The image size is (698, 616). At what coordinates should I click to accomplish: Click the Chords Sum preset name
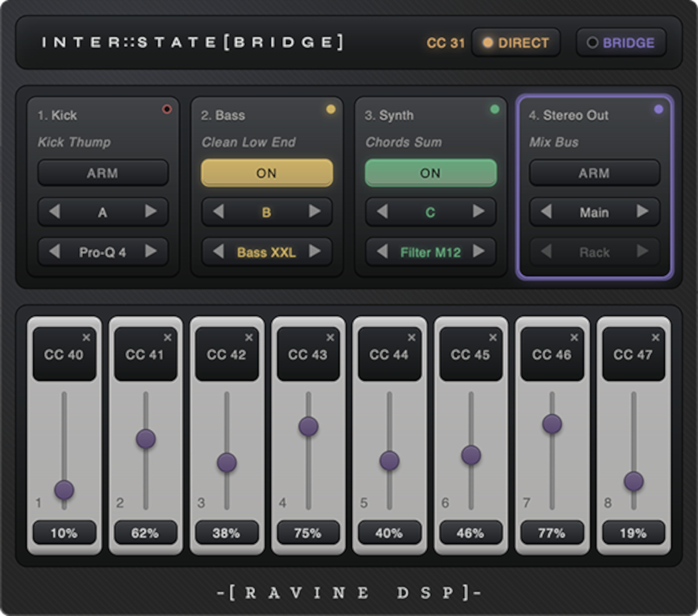[403, 142]
